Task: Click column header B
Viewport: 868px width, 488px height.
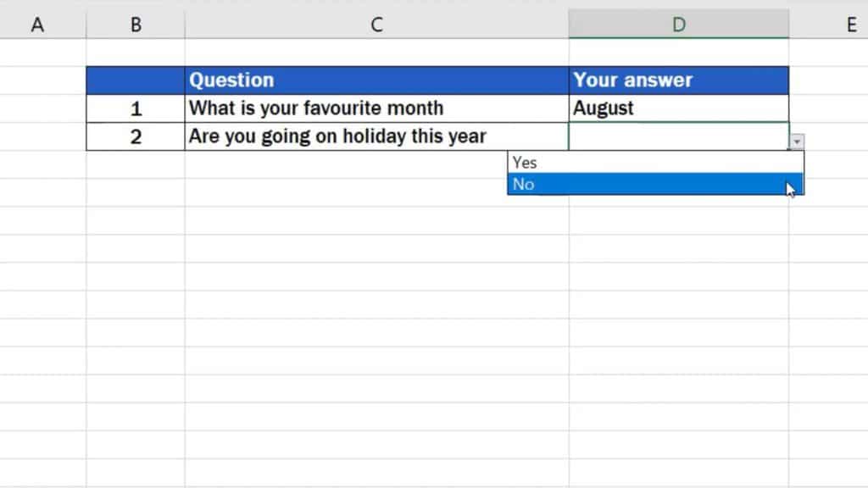Action: point(135,25)
